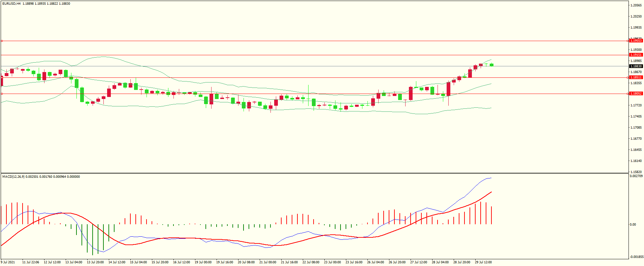This screenshot has height=266, width=644.
Task: Click the 1.18052 red price tag
Action: click(636, 94)
